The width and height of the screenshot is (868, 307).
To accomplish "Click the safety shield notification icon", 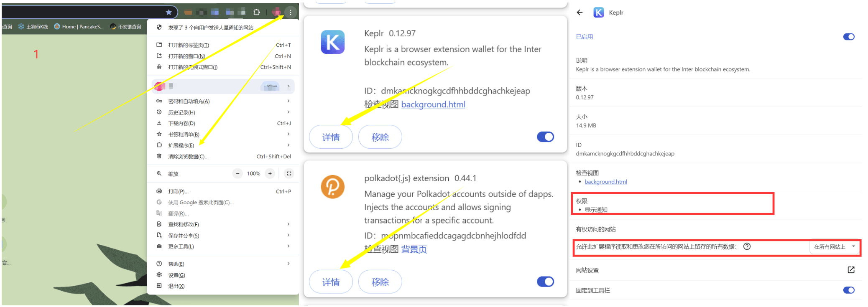I will pos(159,27).
